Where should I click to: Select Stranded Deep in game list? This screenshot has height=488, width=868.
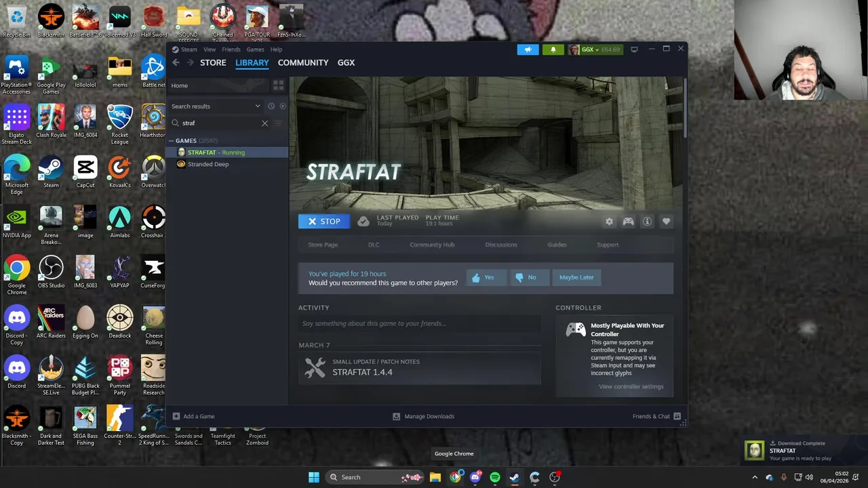pos(228,164)
